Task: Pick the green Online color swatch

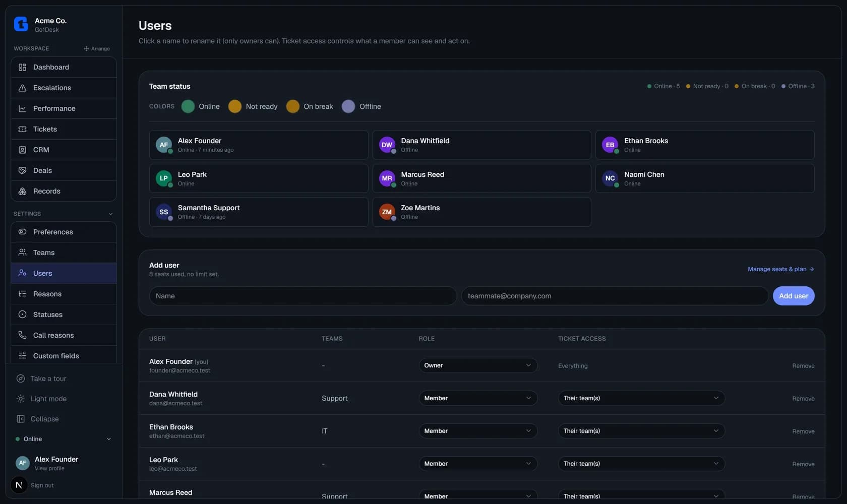Action: [188, 106]
